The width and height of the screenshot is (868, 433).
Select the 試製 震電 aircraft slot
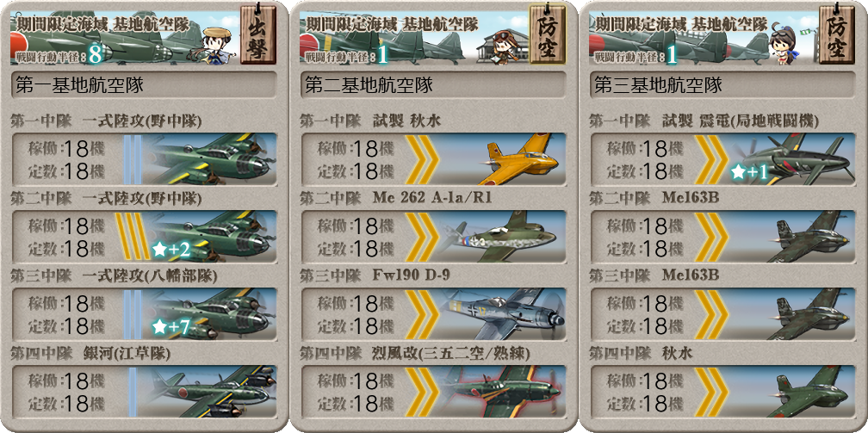(x=722, y=159)
